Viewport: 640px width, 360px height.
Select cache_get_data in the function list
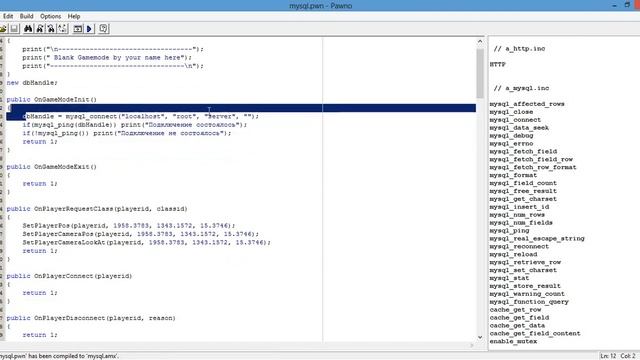point(517,326)
